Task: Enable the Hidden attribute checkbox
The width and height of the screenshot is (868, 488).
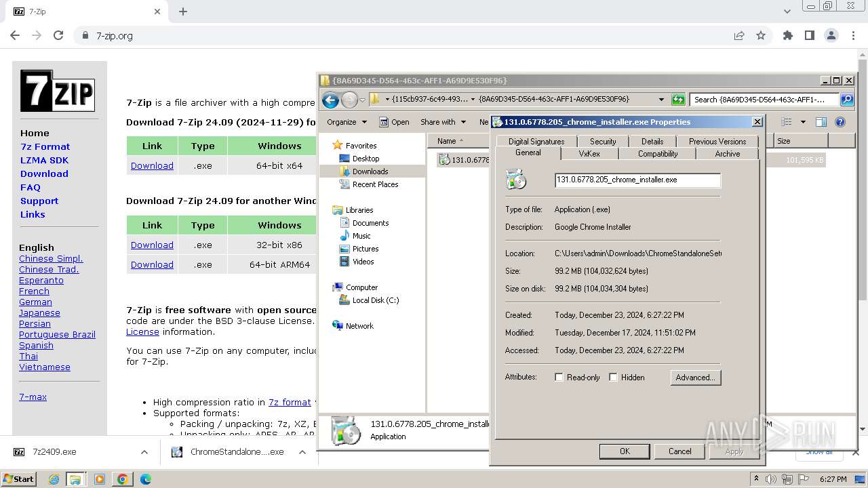Action: coord(614,378)
